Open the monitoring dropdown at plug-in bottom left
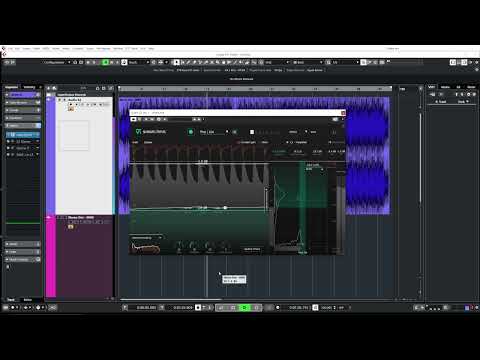This screenshot has width=480, height=360. coord(147,238)
